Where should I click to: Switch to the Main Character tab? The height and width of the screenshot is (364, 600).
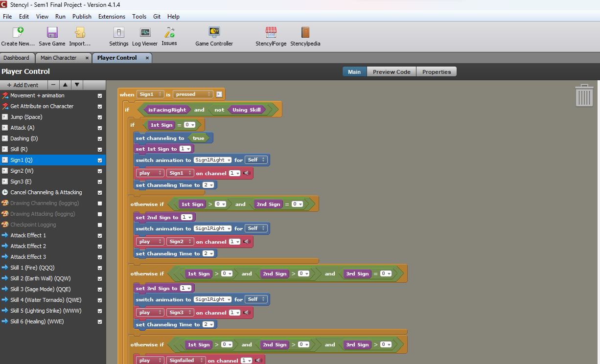(x=58, y=58)
